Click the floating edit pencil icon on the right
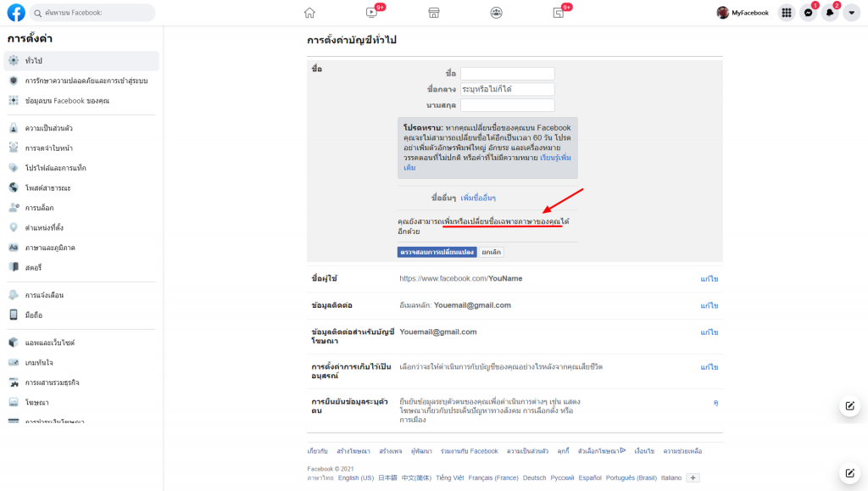868x491 pixels. [x=849, y=405]
